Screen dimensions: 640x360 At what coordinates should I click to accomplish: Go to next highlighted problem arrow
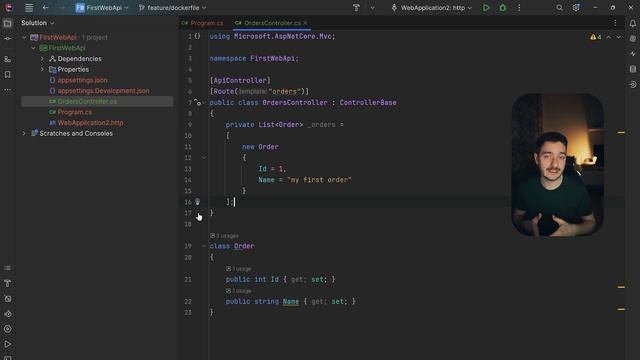coord(619,37)
